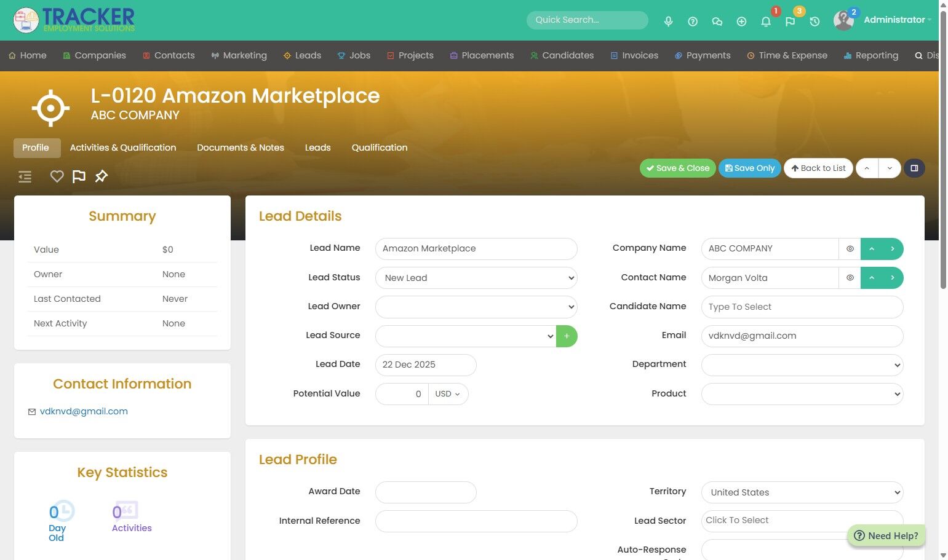Click the Save Only button
Image resolution: width=948 pixels, height=560 pixels.
tap(750, 168)
